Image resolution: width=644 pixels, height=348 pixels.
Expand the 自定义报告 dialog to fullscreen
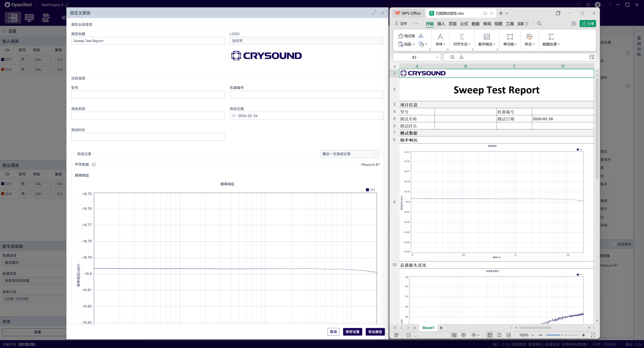tap(374, 13)
